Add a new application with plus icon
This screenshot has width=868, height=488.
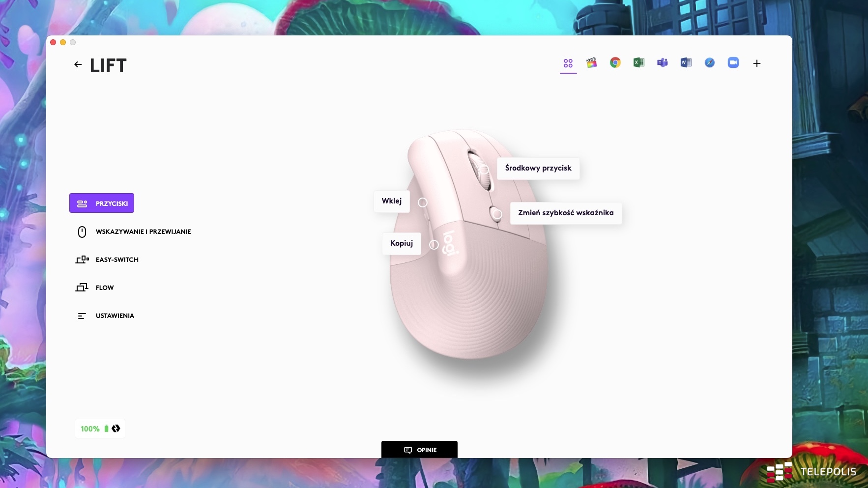click(757, 63)
